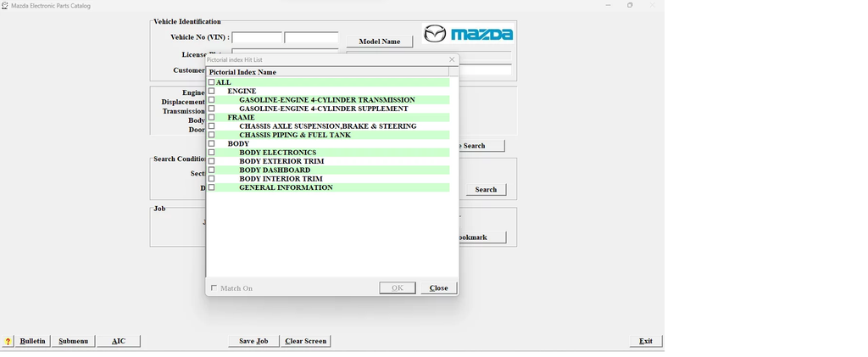
Task: Check the CHASSIS PIPING & FUEL TANK box
Action: pos(212,135)
